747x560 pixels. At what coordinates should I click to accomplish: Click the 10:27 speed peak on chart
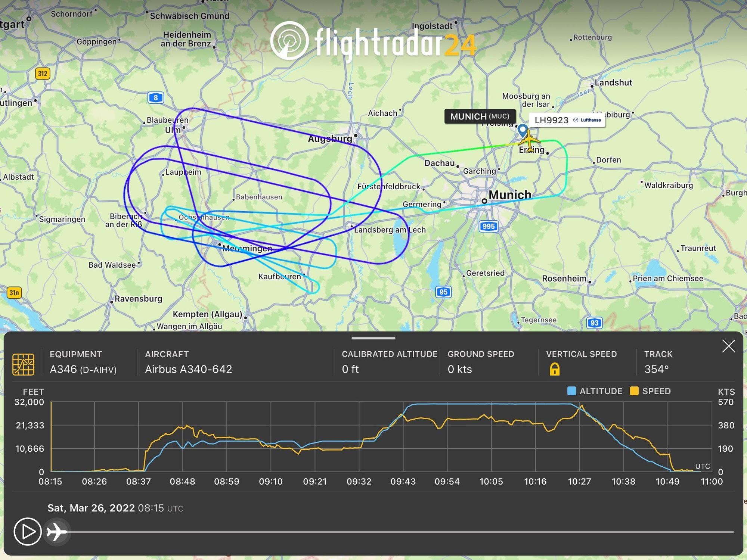click(x=581, y=407)
